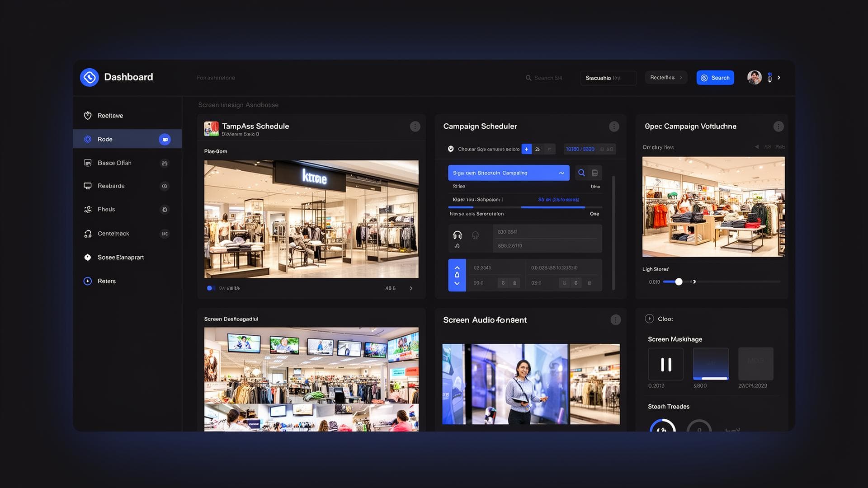868x488 pixels.
Task: Click the Fheus sharing icon in sidebar
Action: [88, 209]
